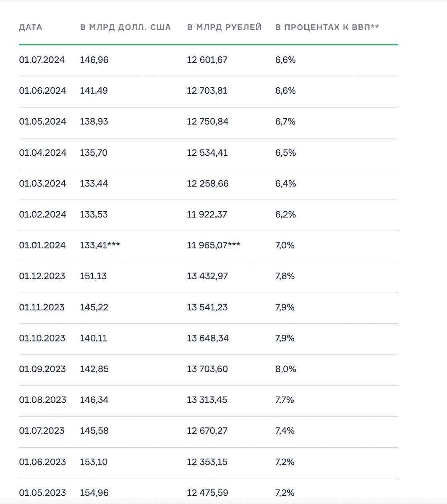This screenshot has height=504, width=447.
Task: Click the В ПРОЦЕНТАХ К ВВП** header
Action: coord(327,28)
